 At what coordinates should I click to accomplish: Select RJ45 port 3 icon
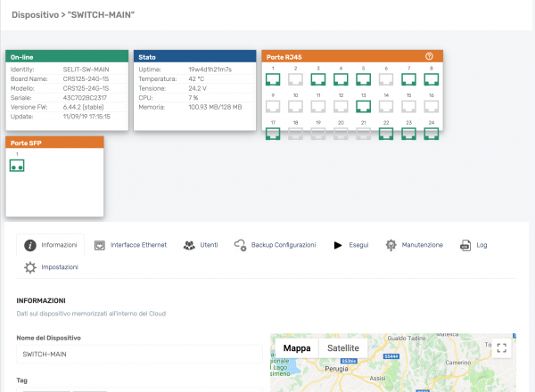pyautogui.click(x=318, y=79)
